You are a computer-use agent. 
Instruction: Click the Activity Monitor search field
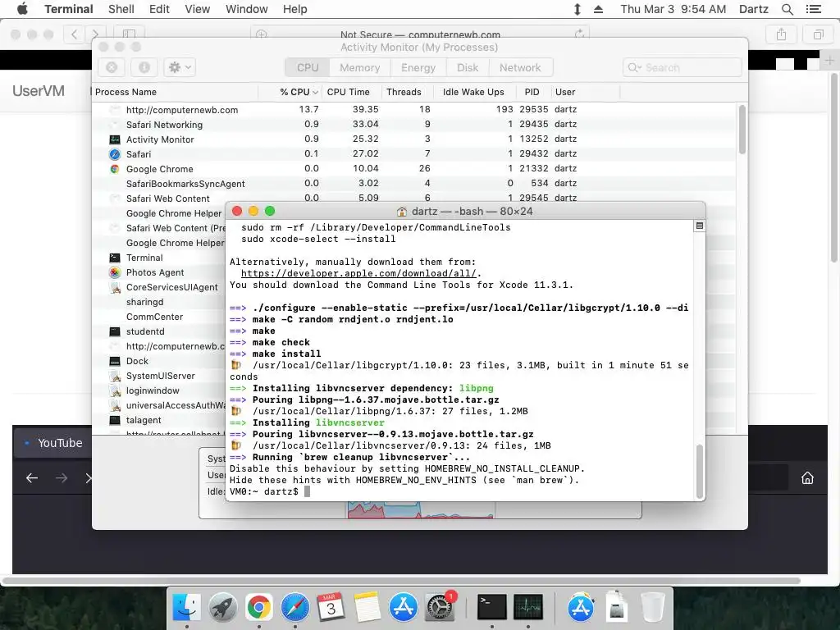coord(682,67)
